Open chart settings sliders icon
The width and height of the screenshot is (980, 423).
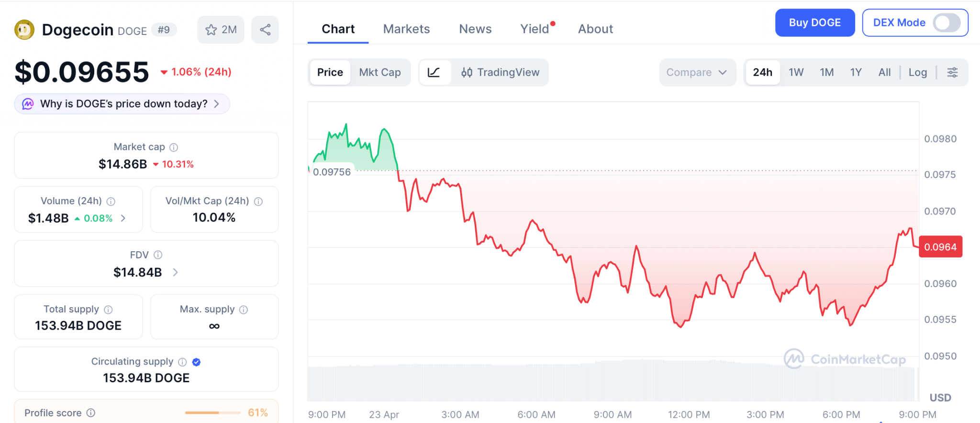(952, 72)
